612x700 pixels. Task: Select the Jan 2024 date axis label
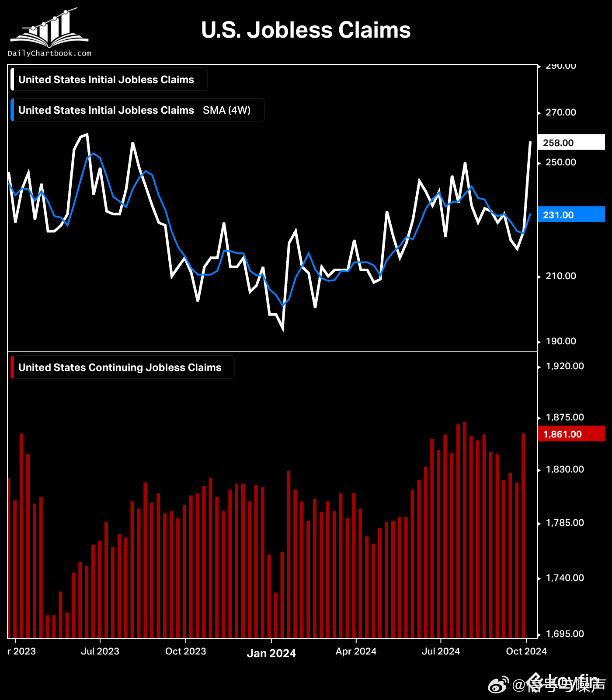[x=271, y=653]
